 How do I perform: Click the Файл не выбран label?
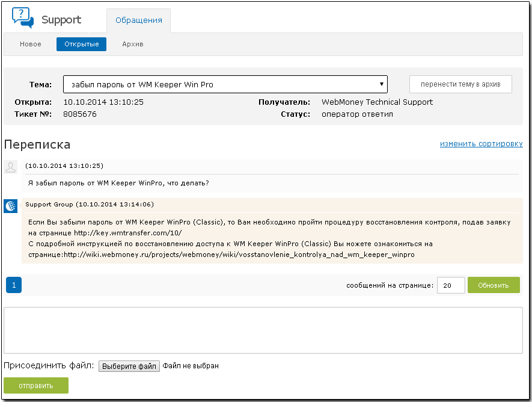pyautogui.click(x=191, y=366)
